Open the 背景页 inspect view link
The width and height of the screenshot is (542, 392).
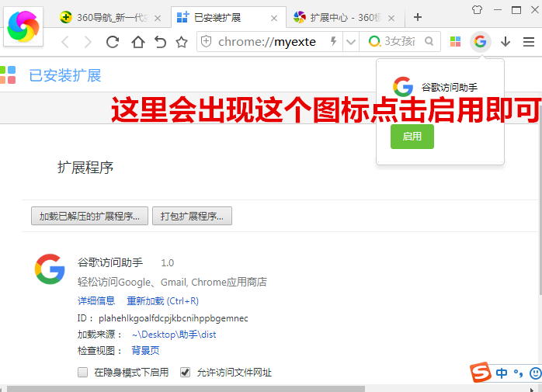pyautogui.click(x=145, y=351)
